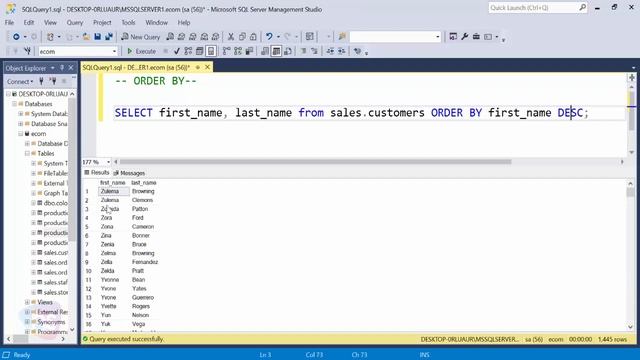Switch to the Messages tab

(129, 173)
